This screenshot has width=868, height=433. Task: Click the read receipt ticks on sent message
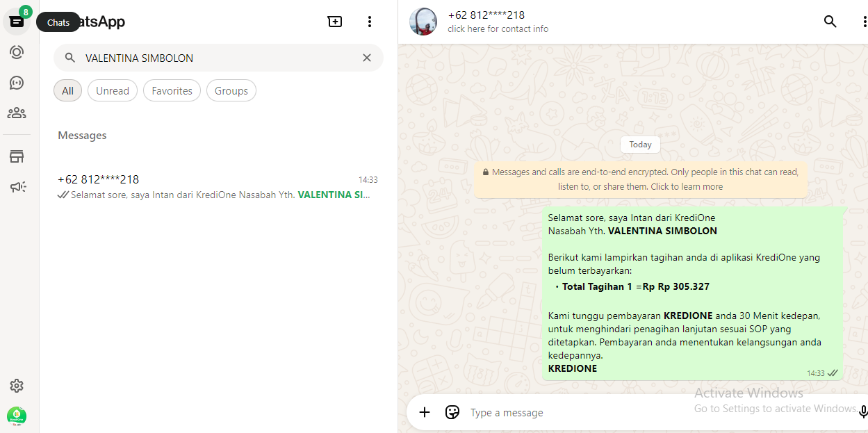833,373
